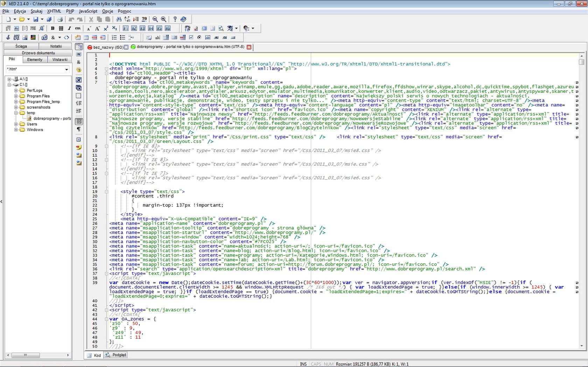Open the Drzewo dokumentu panel
This screenshot has width=588, height=367.
(x=38, y=53)
